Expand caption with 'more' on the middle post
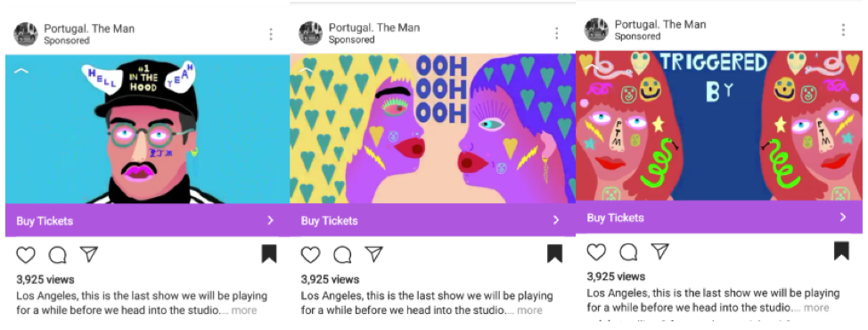 [x=529, y=310]
